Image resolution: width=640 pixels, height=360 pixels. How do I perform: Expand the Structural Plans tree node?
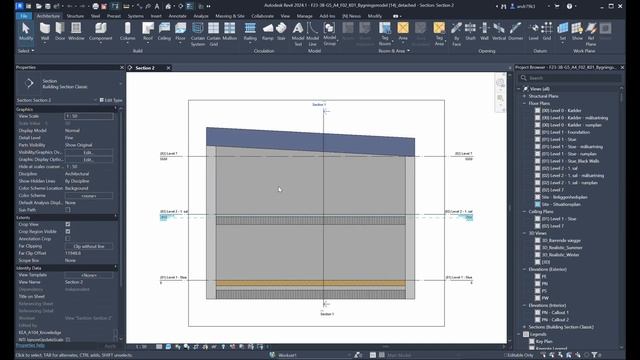tap(524, 96)
